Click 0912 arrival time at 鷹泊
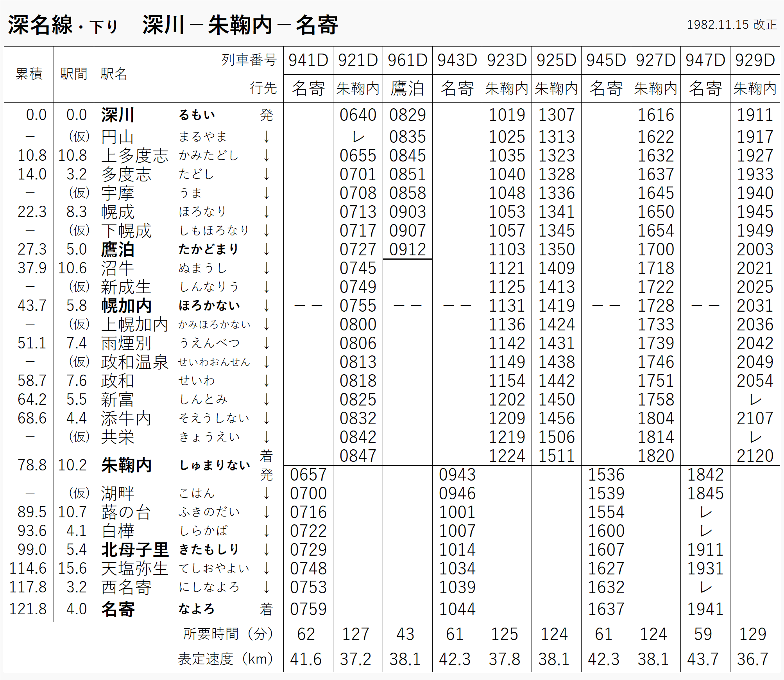Viewport: 784px width, 680px height. 407,249
